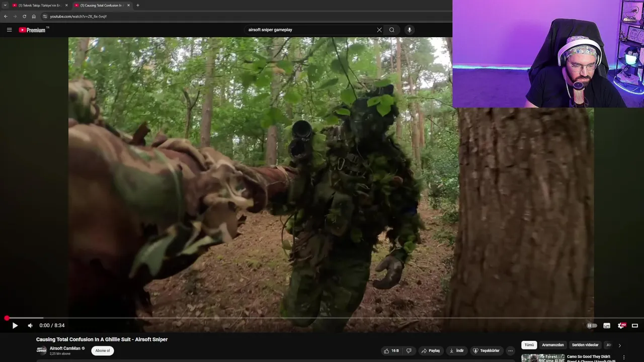
Task: Open 'Camo So Good' recommended video thumbnail
Action: [x=542, y=358]
